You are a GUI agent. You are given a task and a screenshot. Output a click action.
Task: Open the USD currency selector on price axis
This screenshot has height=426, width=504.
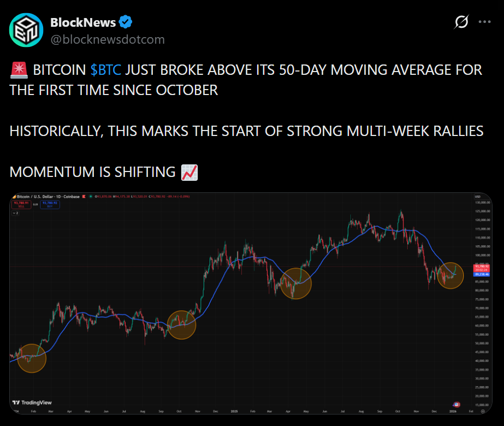pyautogui.click(x=477, y=197)
